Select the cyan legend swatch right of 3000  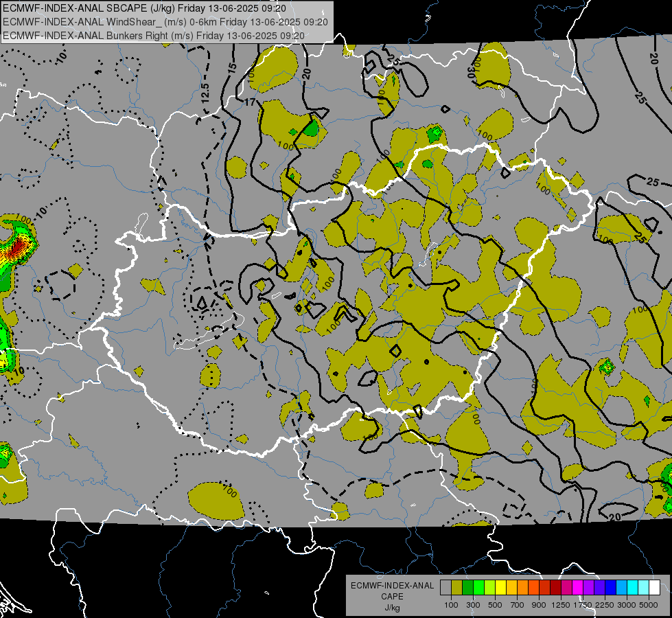[633, 587]
